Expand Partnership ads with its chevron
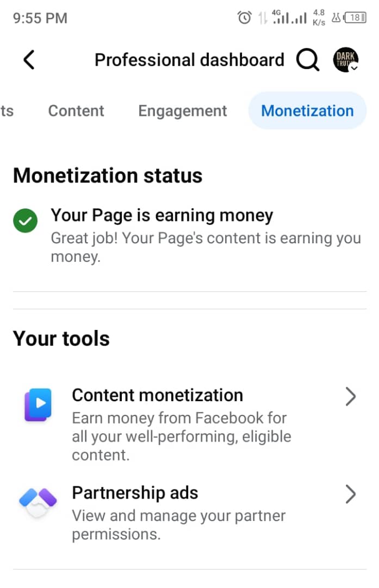This screenshot has width=379, height=588. (x=351, y=494)
